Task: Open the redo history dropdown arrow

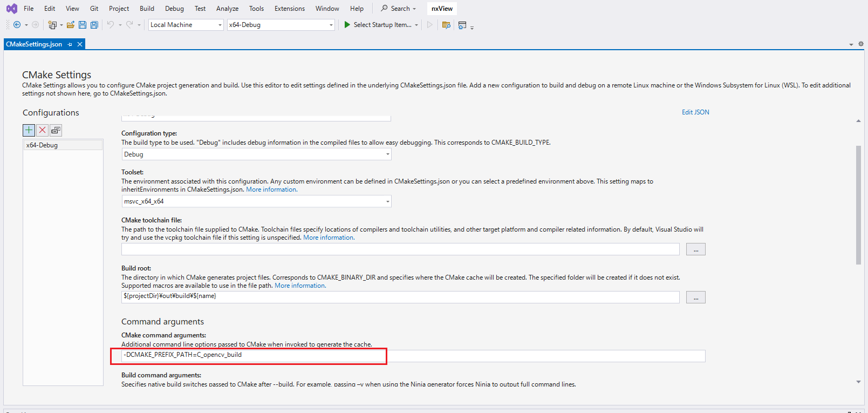Action: (x=139, y=25)
